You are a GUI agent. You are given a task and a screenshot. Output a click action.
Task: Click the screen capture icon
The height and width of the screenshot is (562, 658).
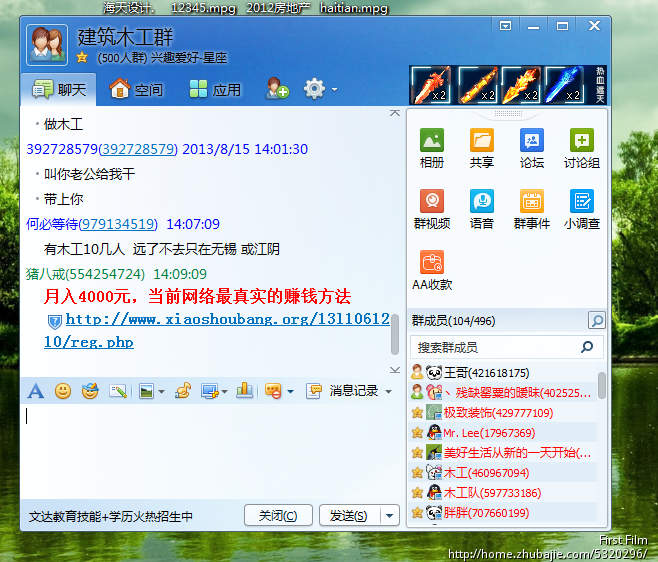tap(209, 391)
